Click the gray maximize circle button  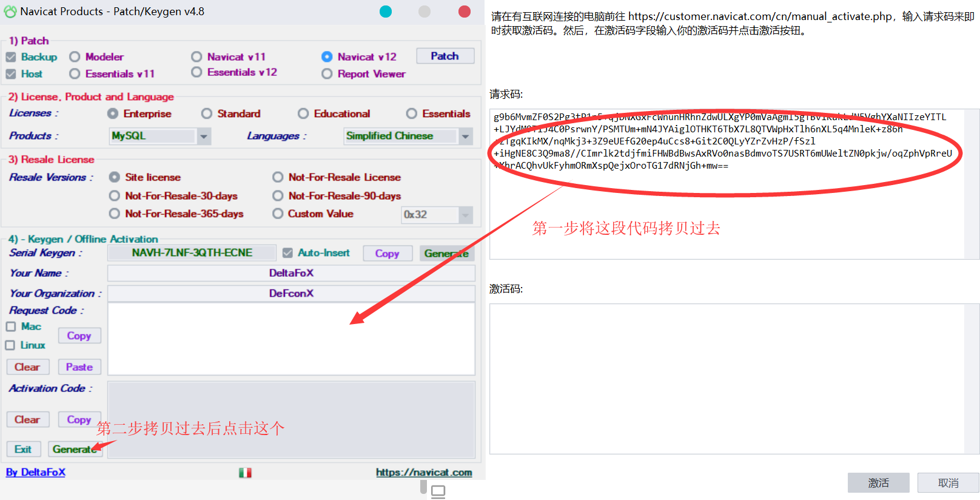(425, 12)
